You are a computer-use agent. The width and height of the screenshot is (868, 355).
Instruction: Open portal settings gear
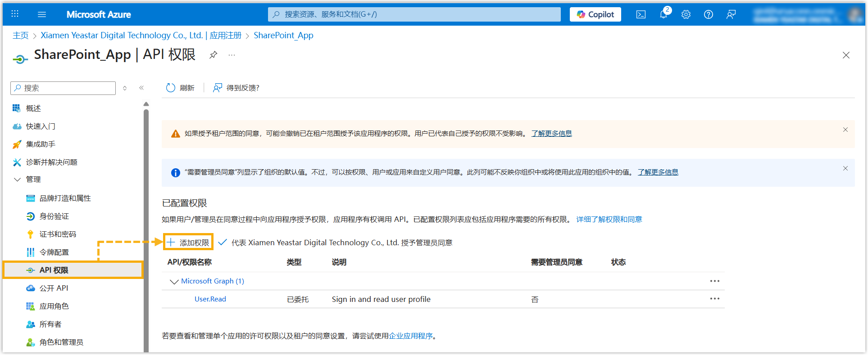tap(686, 14)
